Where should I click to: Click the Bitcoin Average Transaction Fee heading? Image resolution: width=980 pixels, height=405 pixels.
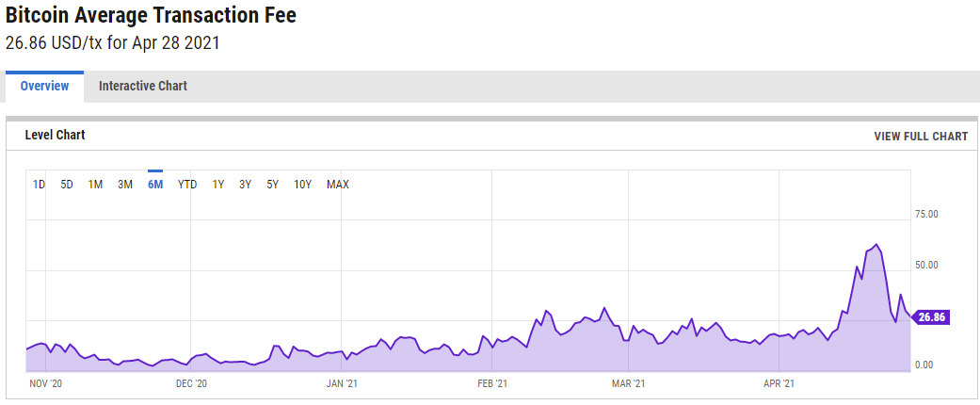pos(151,16)
